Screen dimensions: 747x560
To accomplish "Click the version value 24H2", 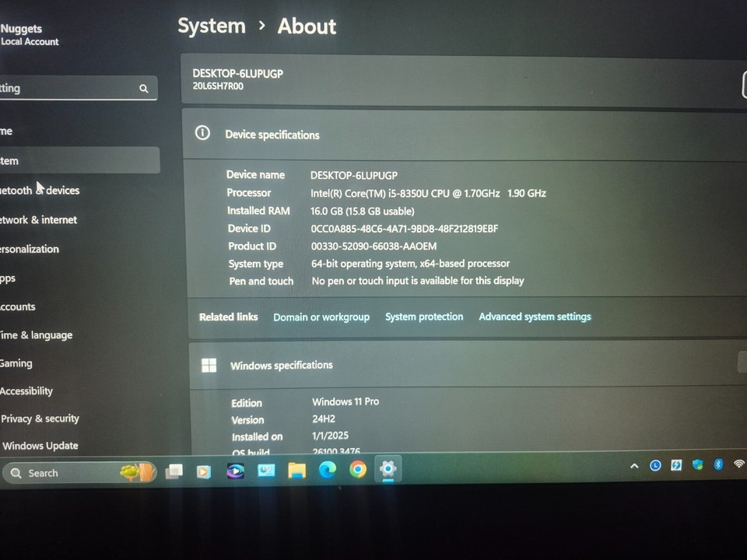I will [324, 419].
